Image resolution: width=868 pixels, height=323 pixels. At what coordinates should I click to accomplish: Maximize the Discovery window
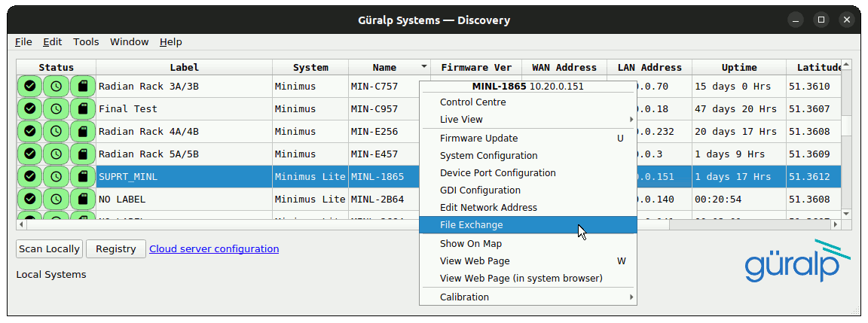coord(821,20)
